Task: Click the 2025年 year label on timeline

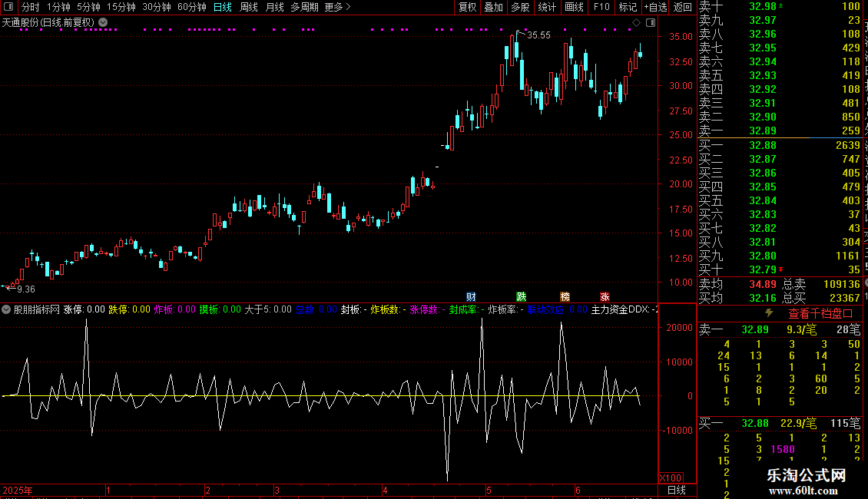Action: click(17, 490)
